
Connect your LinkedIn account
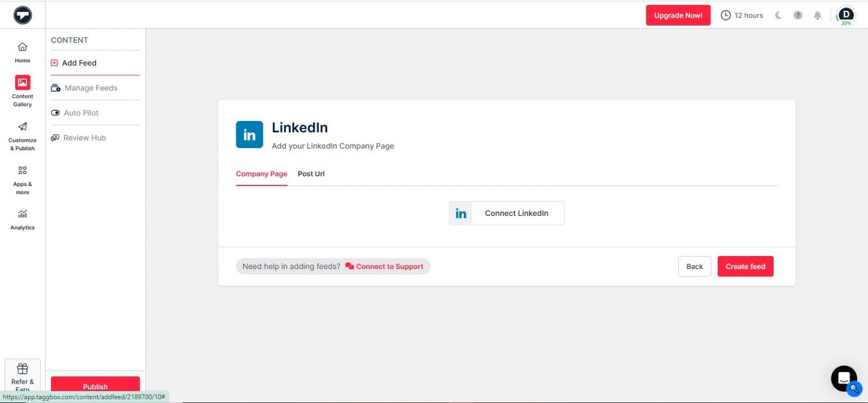[x=506, y=213]
